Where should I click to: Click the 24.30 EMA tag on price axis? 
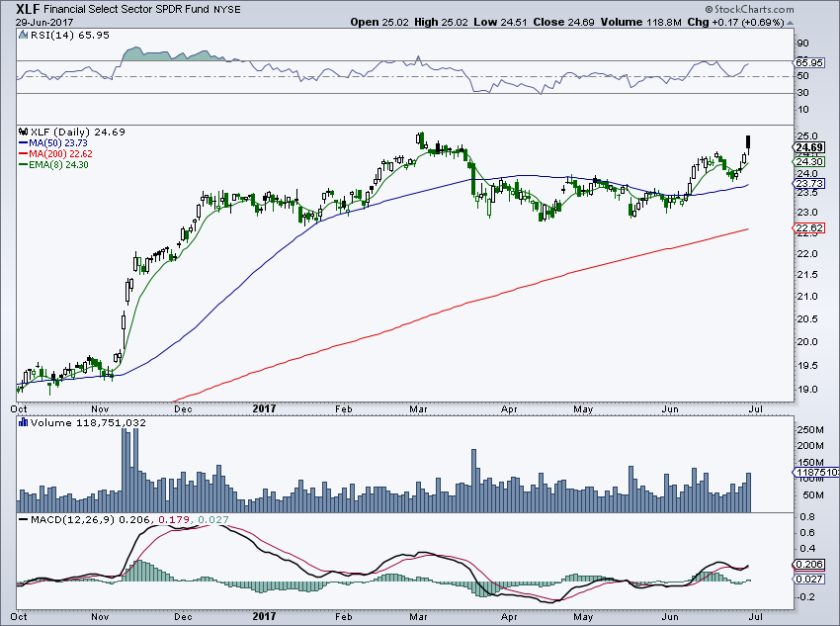pos(809,161)
